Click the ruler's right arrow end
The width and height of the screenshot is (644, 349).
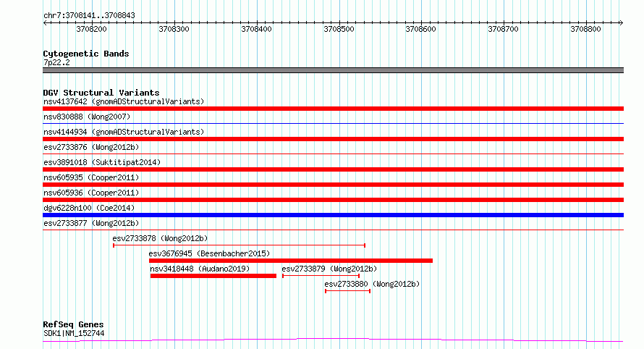[622, 23]
